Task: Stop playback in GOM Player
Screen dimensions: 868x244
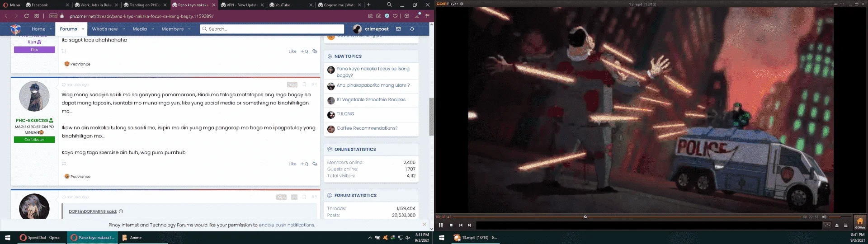Action: [x=451, y=225]
